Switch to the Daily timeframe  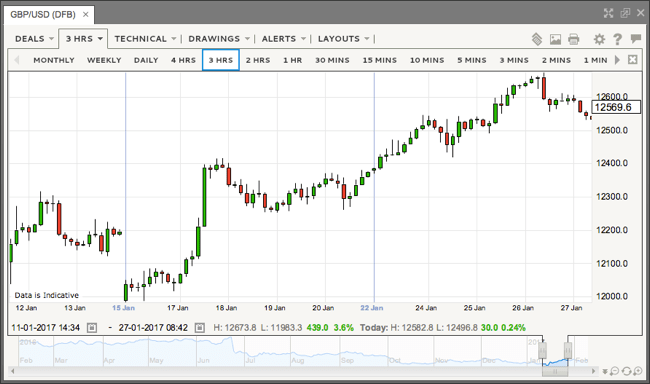tap(146, 60)
